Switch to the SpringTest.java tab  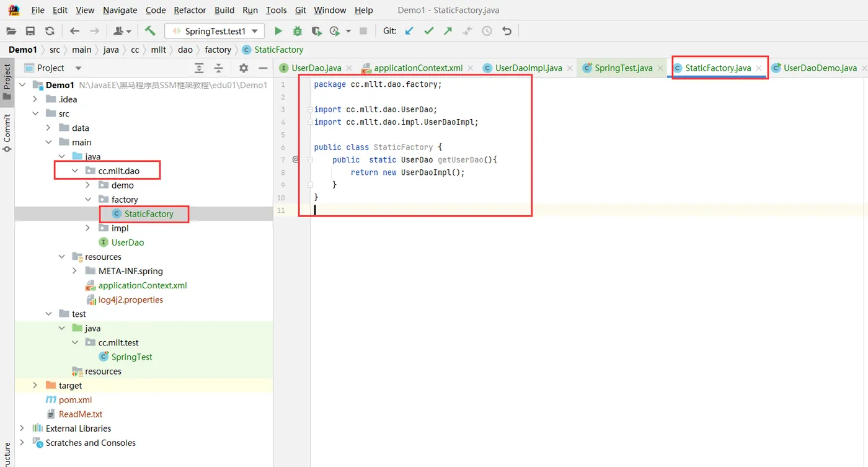coord(623,68)
